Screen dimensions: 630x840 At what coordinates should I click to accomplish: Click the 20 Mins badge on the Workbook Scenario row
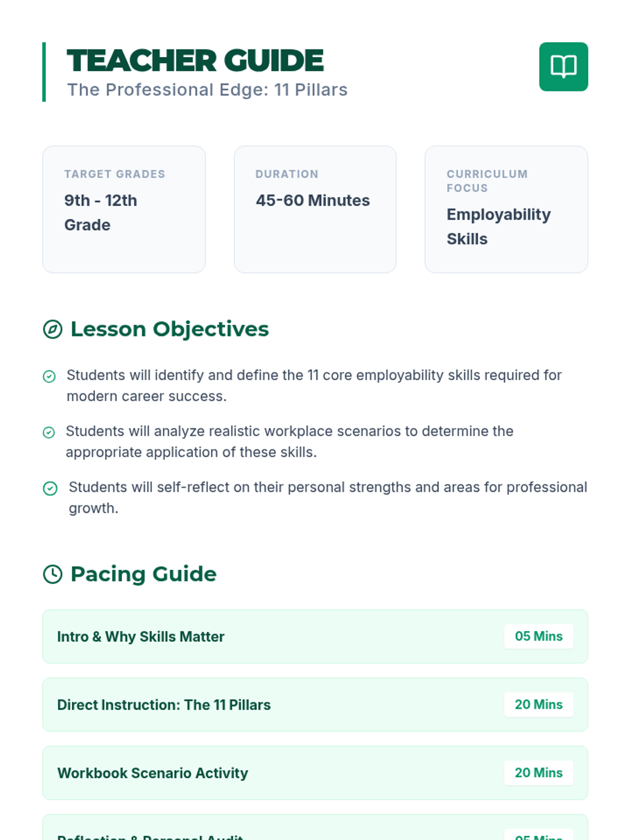(539, 773)
